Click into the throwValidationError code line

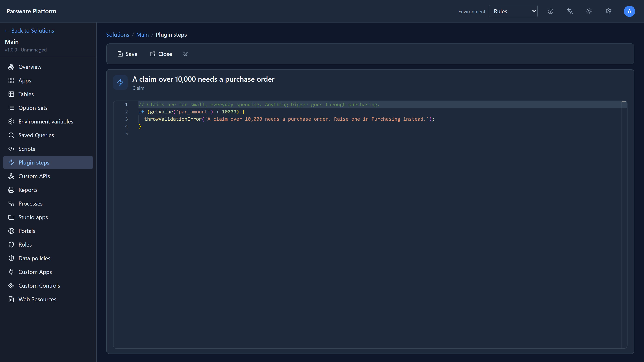(289, 119)
